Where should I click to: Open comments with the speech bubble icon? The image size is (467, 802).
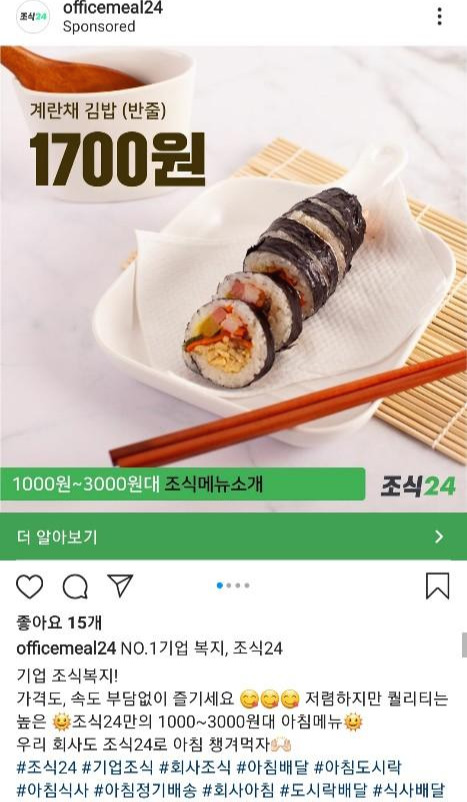[75, 586]
